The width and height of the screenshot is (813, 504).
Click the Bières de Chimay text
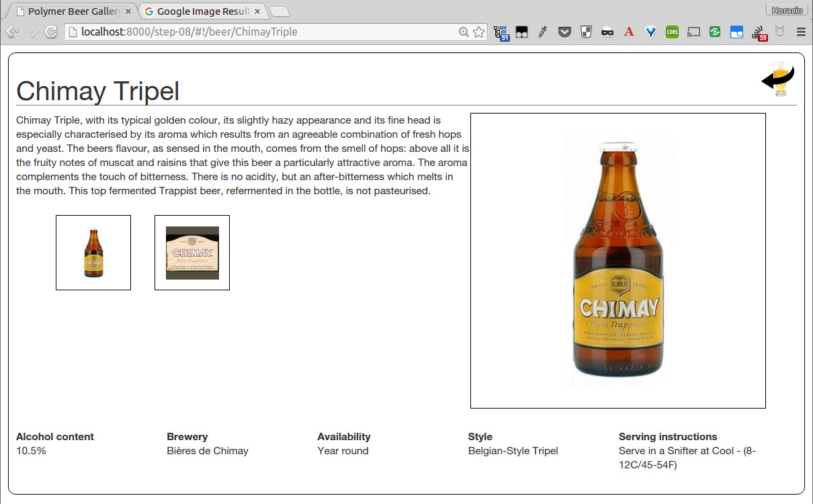(x=208, y=451)
